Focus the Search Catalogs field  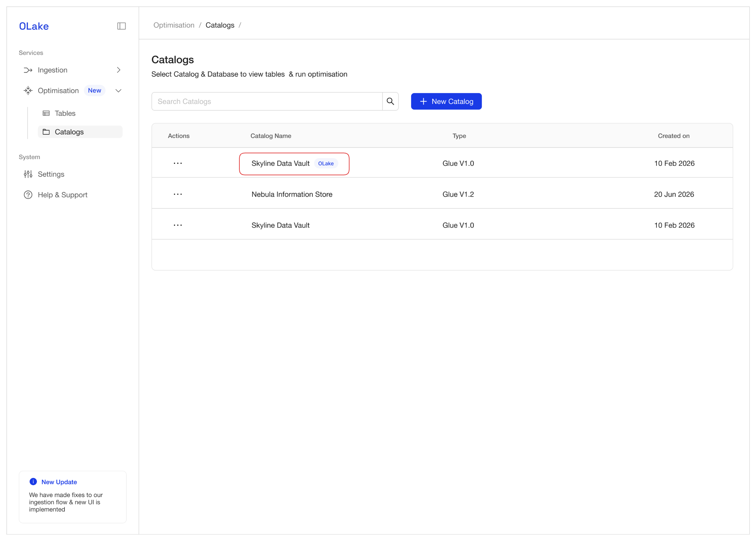point(267,101)
